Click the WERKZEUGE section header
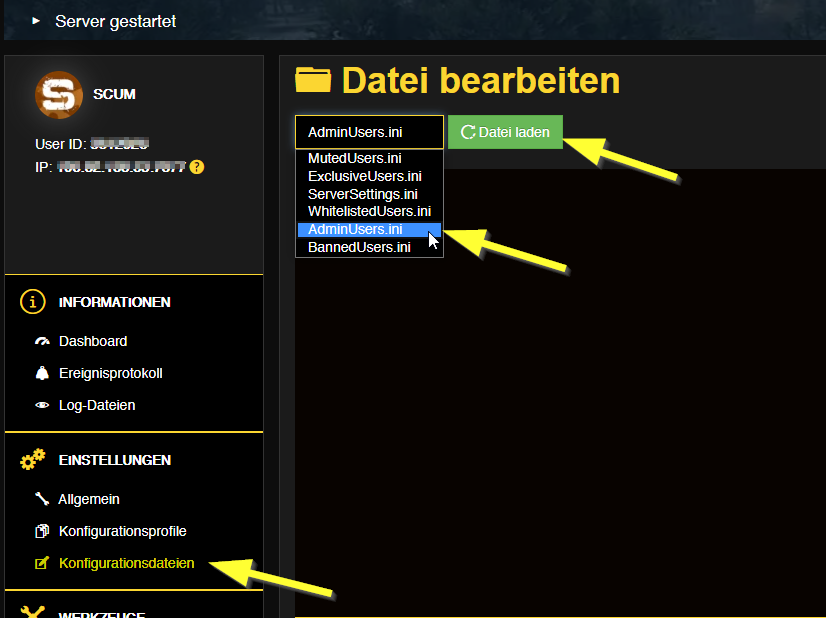This screenshot has width=826, height=618. (x=100, y=614)
